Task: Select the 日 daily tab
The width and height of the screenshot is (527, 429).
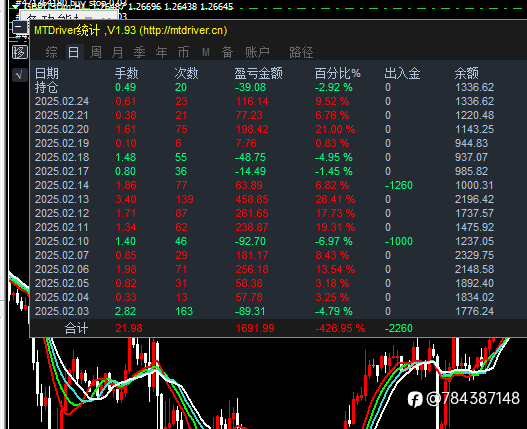Action: [74, 52]
